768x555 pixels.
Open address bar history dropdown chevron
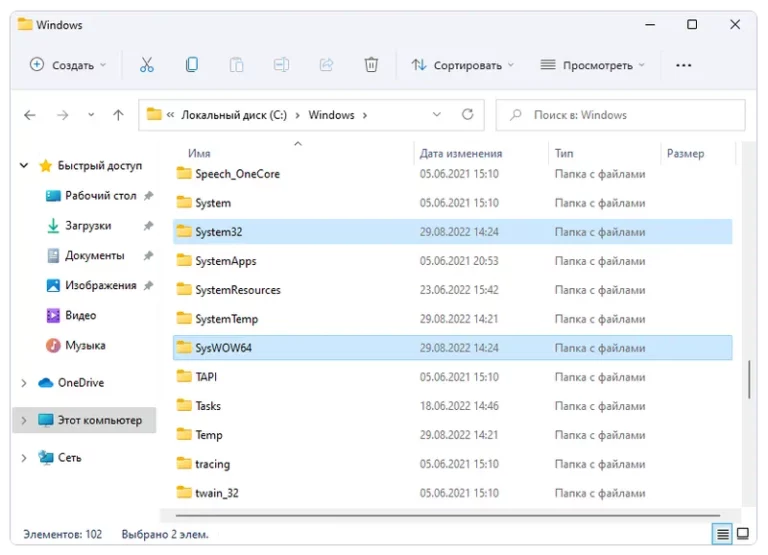[436, 115]
